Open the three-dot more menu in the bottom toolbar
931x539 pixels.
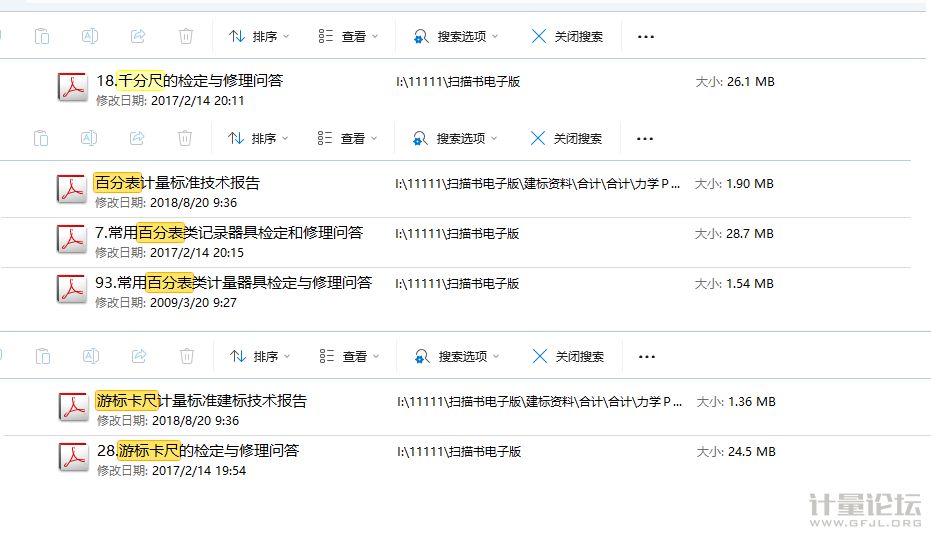point(646,356)
